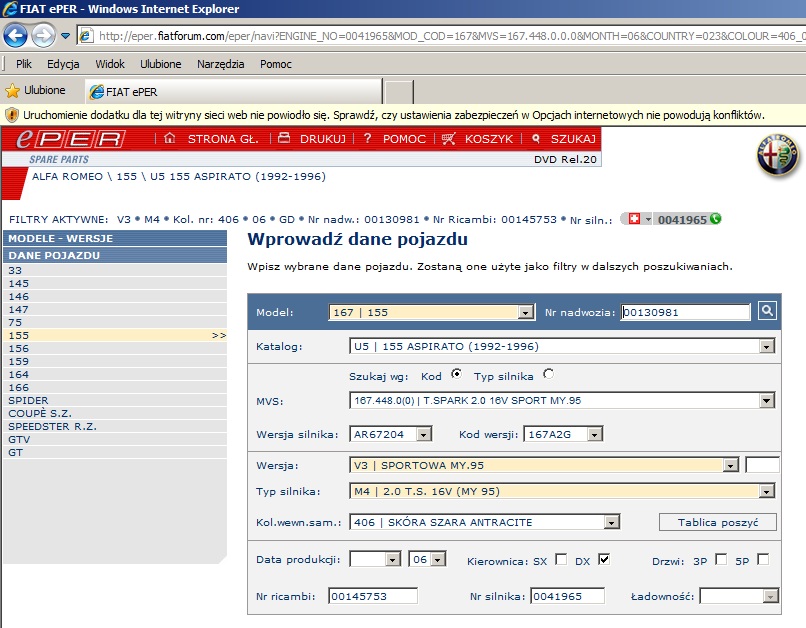Open the KOSZYK basket link
Image resolution: width=806 pixels, height=628 pixels.
click(489, 139)
